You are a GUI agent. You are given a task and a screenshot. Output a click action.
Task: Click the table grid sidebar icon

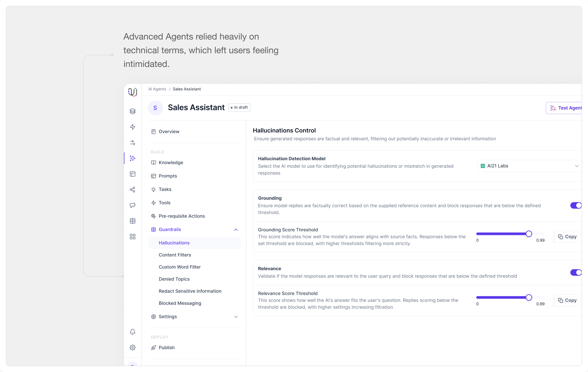[x=133, y=221]
